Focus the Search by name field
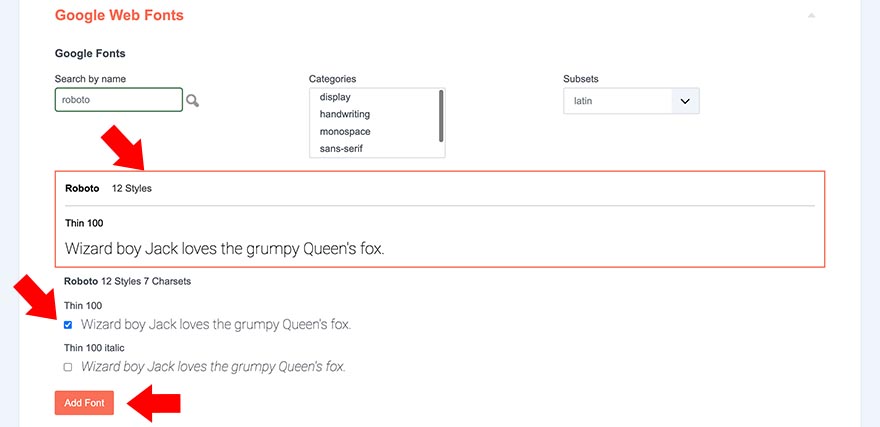The height and width of the screenshot is (427, 880). 119,100
